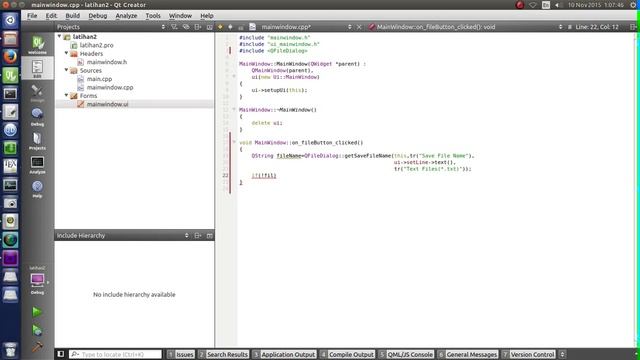Go back in editor navigation history
The height and width of the screenshot is (360, 640).
coord(220,27)
